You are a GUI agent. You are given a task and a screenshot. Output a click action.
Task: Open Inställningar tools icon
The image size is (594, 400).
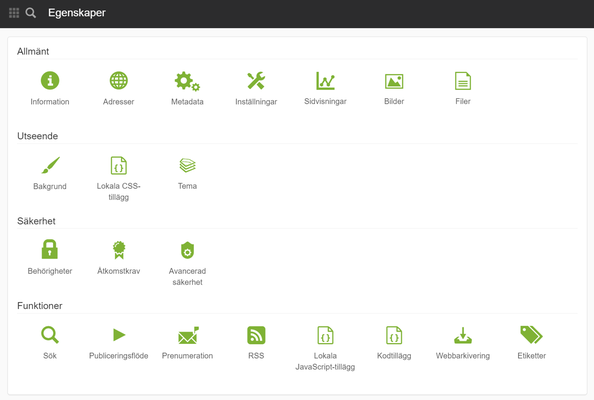[x=256, y=81]
